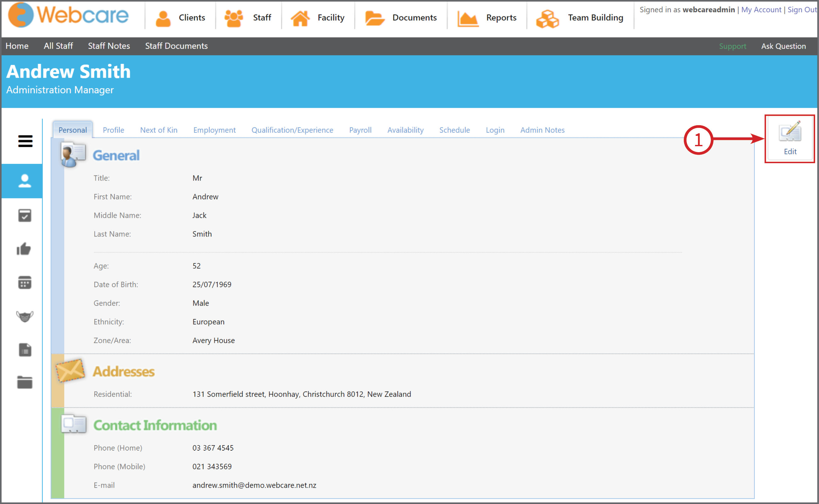Open the Login tab
The height and width of the screenshot is (504, 819).
(495, 130)
